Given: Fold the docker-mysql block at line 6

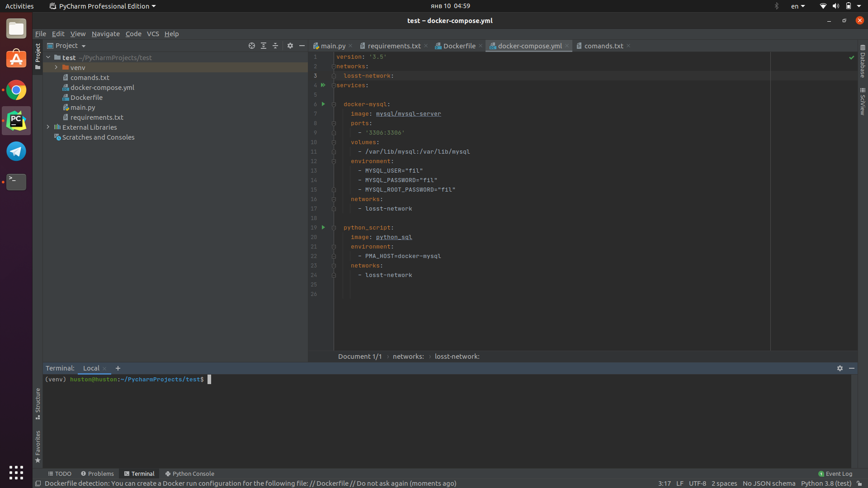Looking at the screenshot, I should coord(334,104).
